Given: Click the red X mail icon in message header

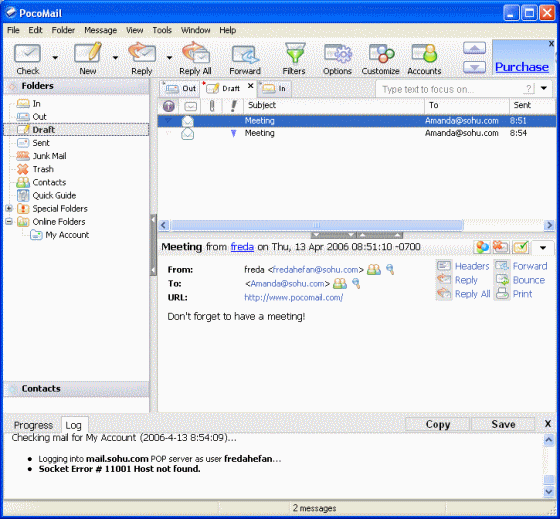Looking at the screenshot, I should [x=501, y=247].
